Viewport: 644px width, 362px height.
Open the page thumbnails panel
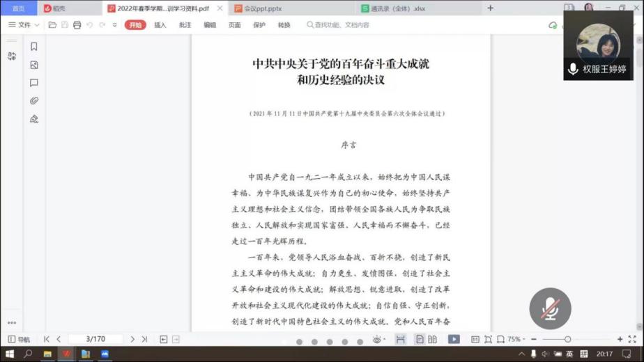33,65
